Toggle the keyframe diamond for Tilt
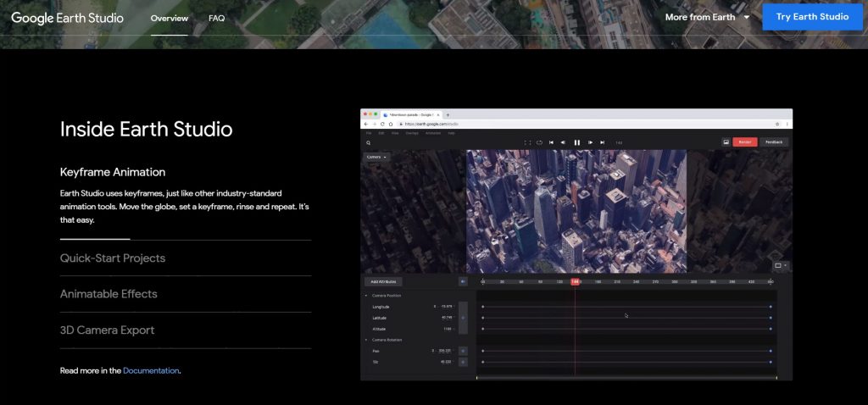Screen dimensions: 868x405 coord(463,362)
